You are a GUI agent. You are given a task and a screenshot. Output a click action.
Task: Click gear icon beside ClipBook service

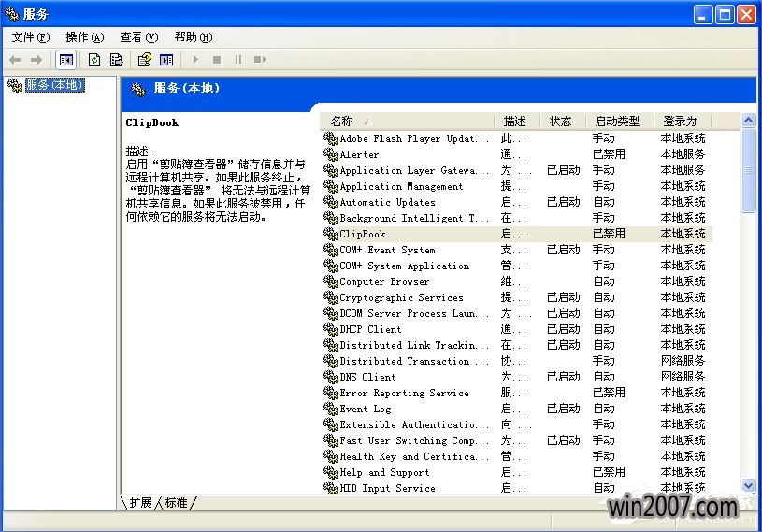330,234
